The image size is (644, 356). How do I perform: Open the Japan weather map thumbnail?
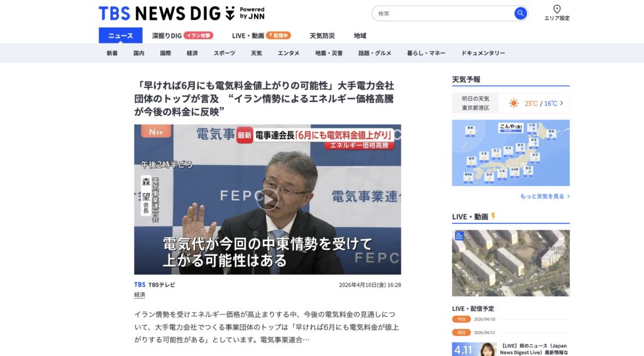(x=511, y=153)
